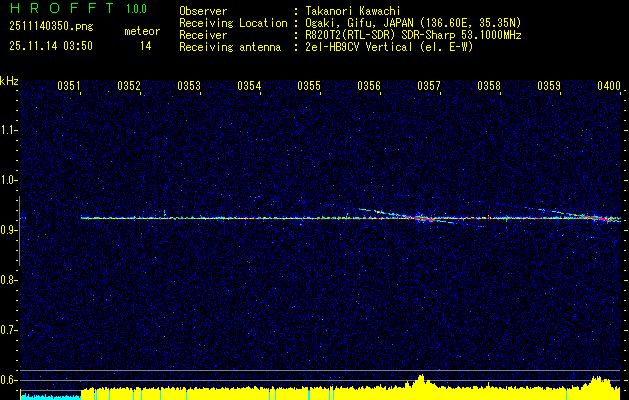Click the Receiving antenna field label
Viewport: 629px width, 400px height.
230,47
